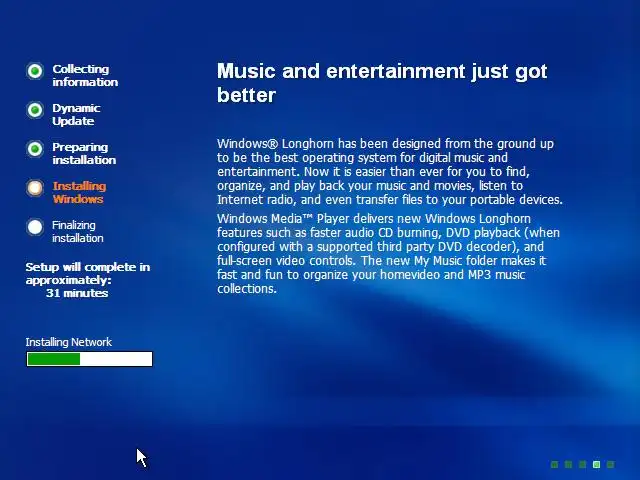Click the Music and entertainment headline
640x480 pixels.
382,83
